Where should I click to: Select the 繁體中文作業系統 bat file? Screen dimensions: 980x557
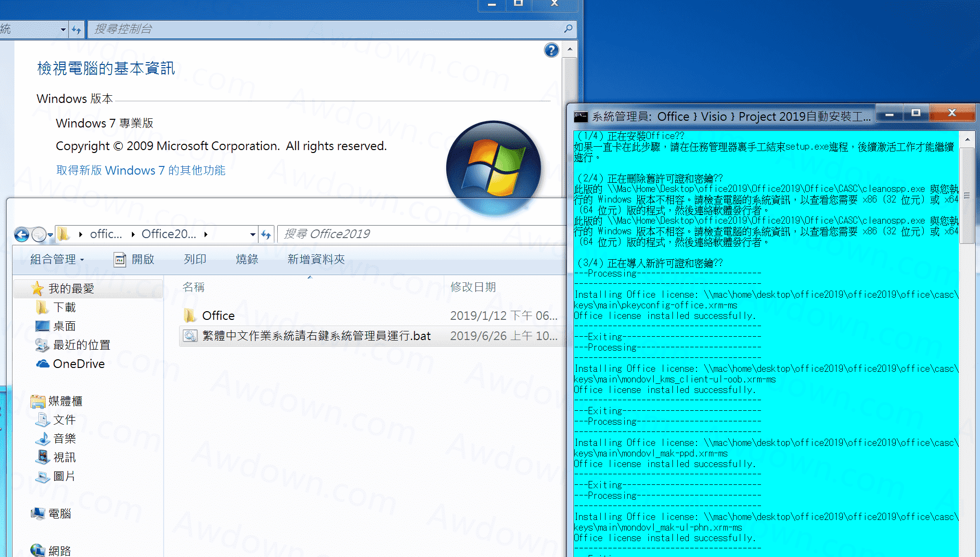coord(316,336)
